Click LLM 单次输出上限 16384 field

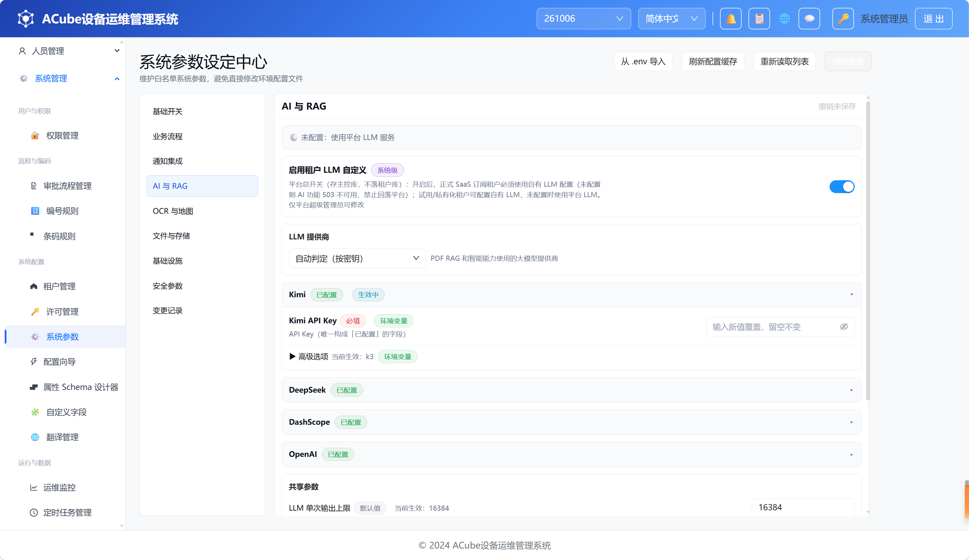[803, 507]
